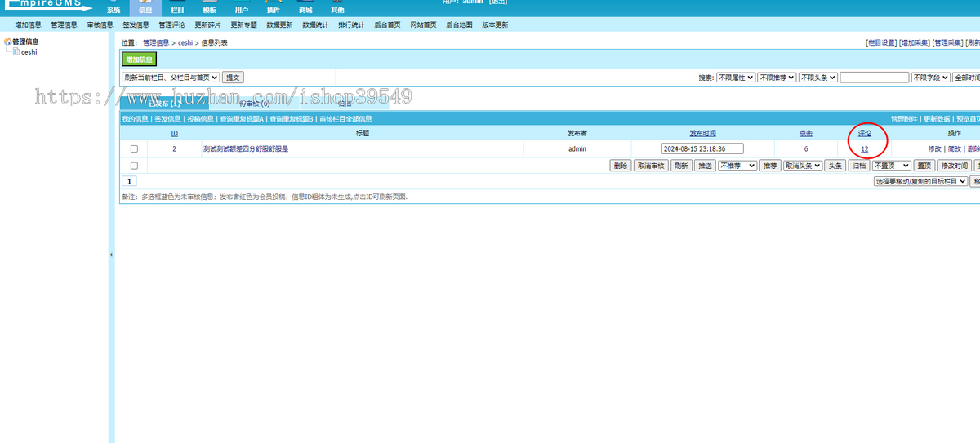Click the 修改时间 button

pos(954,166)
